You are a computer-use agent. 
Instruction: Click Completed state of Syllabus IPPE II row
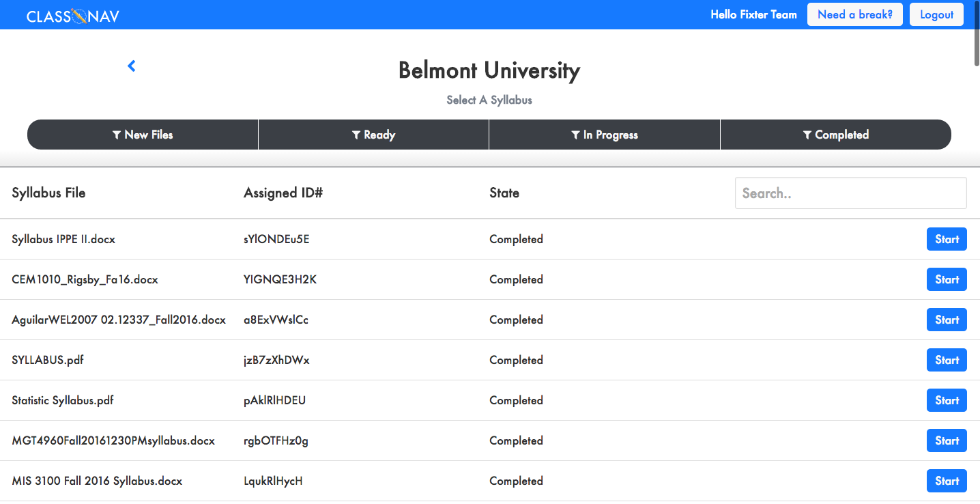tap(516, 239)
